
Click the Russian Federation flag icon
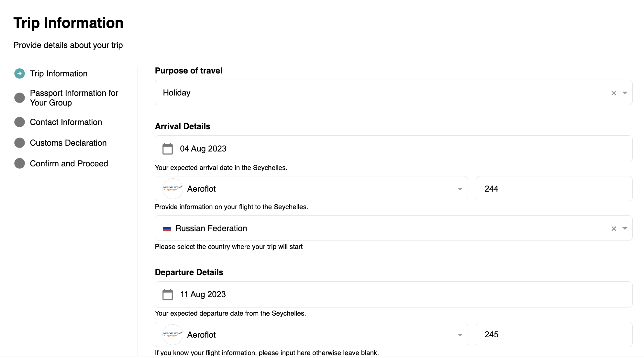click(x=167, y=229)
